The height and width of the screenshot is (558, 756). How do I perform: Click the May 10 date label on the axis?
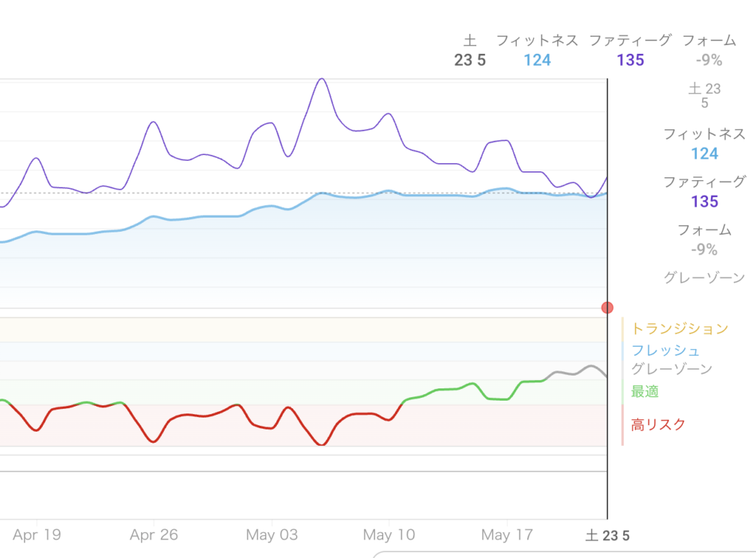(389, 534)
